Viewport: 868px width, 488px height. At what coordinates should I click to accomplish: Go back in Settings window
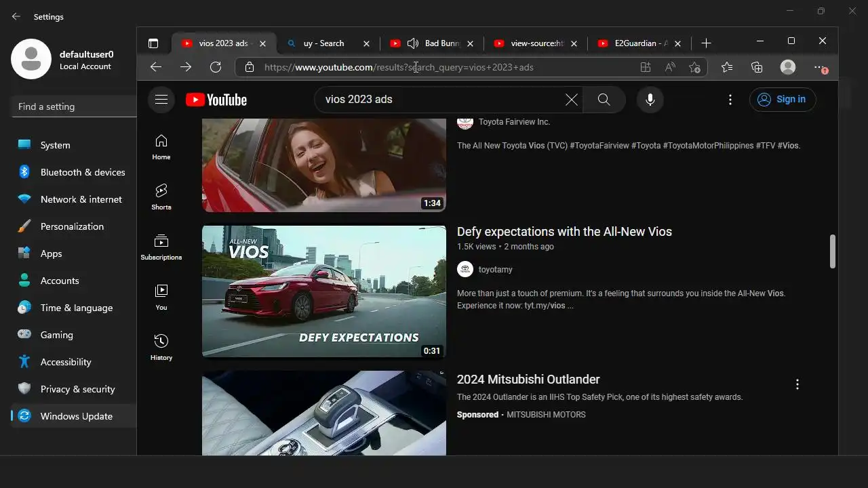pyautogui.click(x=16, y=16)
